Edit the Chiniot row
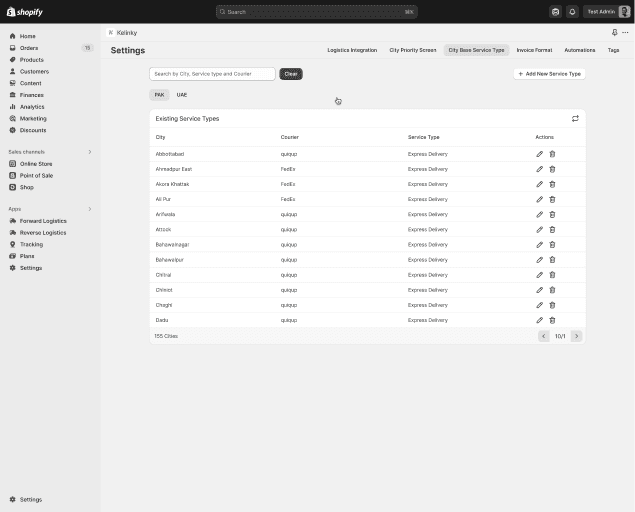This screenshot has height=512, width=635. (539, 290)
